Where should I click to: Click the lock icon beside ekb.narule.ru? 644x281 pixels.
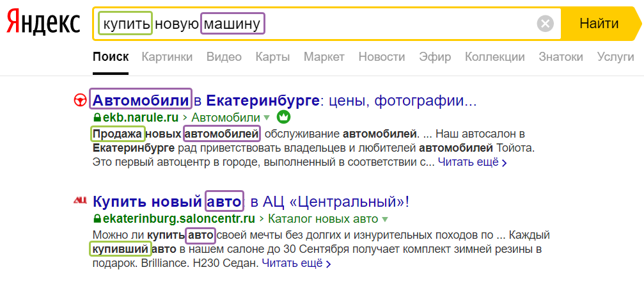tap(97, 118)
